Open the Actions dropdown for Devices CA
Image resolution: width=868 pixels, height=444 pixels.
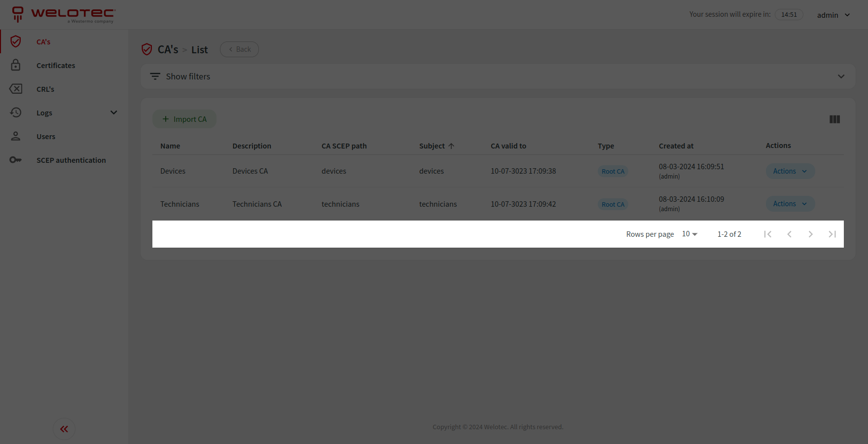click(x=790, y=171)
